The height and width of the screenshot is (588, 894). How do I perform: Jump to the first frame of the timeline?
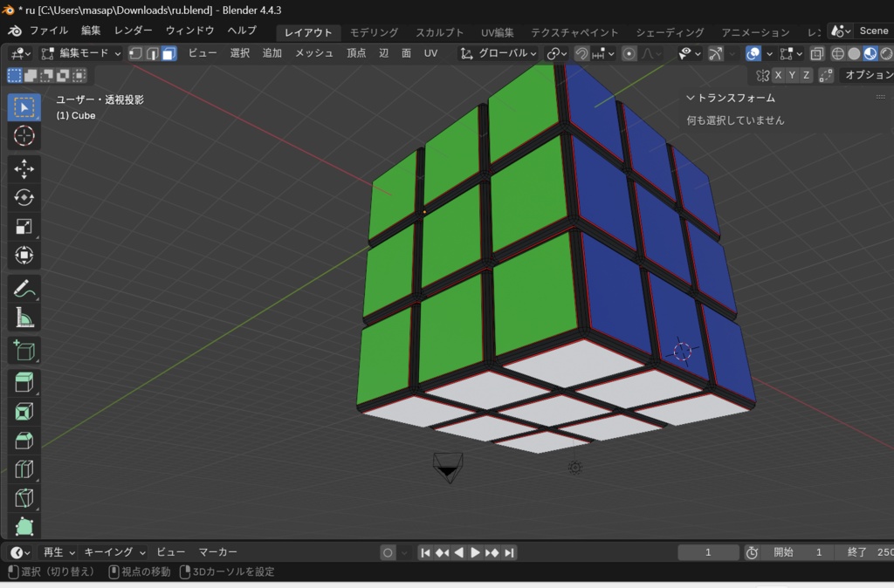[425, 553]
